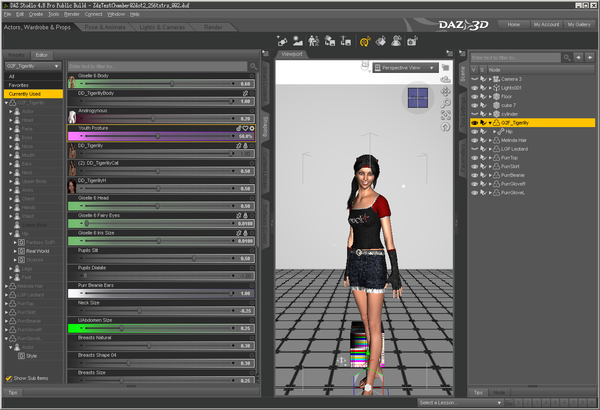The height and width of the screenshot is (410, 600).
Task: Select the Currently Used filter
Action: pos(33,94)
